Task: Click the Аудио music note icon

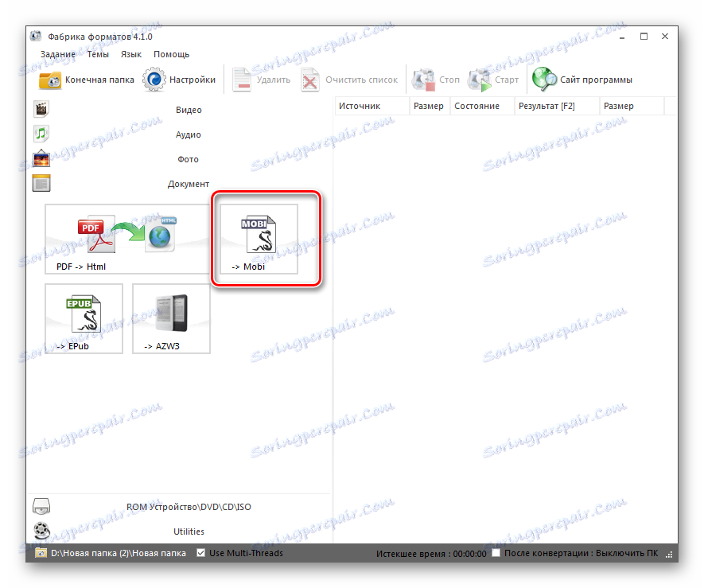Action: point(41,134)
